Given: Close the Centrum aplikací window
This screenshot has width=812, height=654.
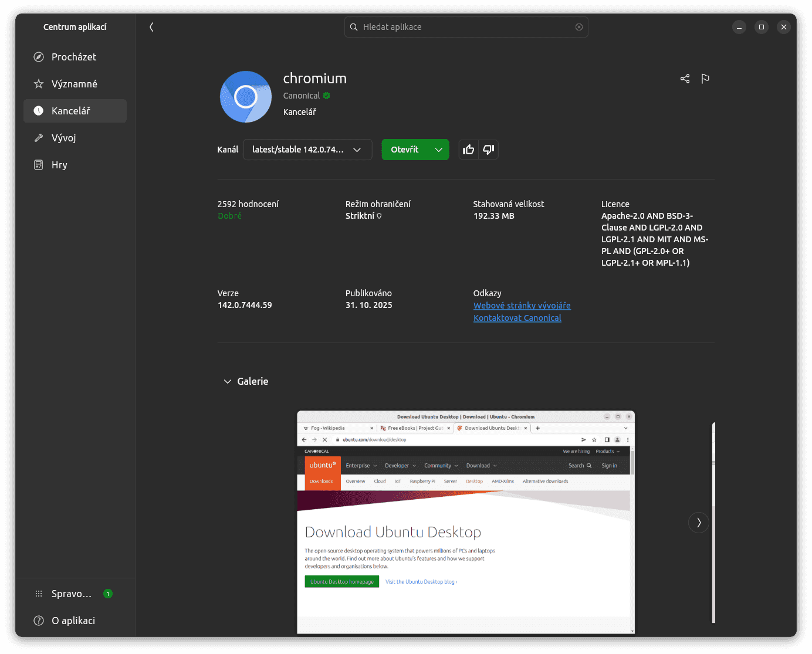Looking at the screenshot, I should pyautogui.click(x=784, y=27).
